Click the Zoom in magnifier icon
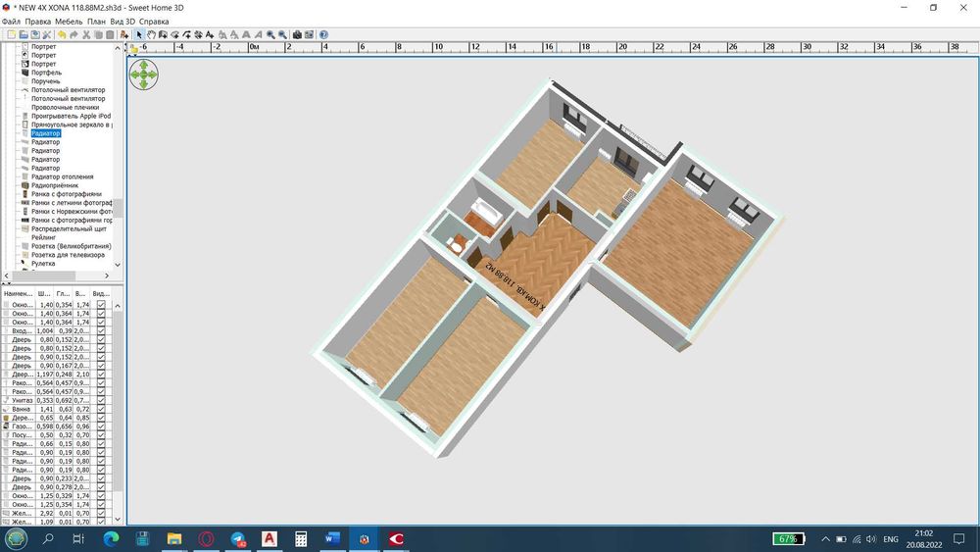980x552 pixels. pos(269,34)
